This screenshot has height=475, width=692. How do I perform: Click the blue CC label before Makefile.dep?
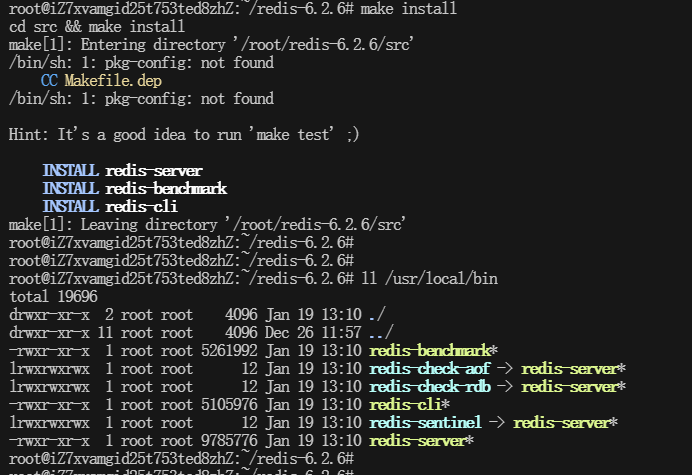50,81
